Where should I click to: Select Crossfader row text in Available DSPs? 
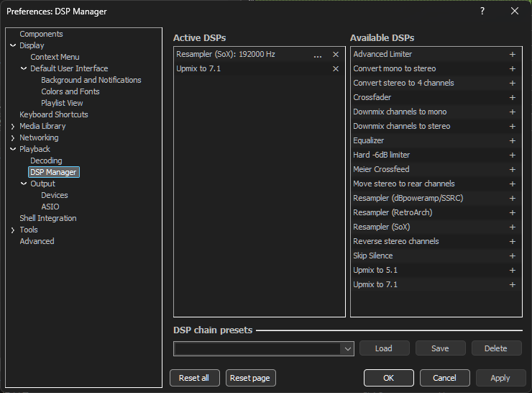pos(372,97)
